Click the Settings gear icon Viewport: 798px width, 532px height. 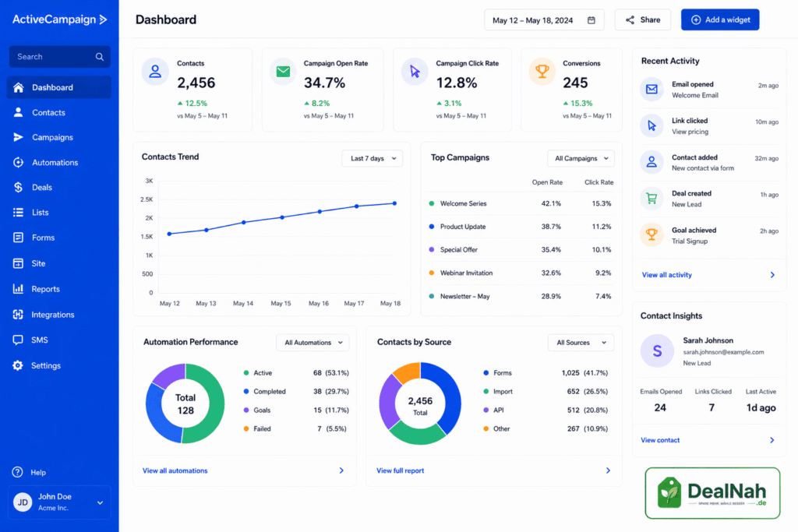tap(19, 365)
